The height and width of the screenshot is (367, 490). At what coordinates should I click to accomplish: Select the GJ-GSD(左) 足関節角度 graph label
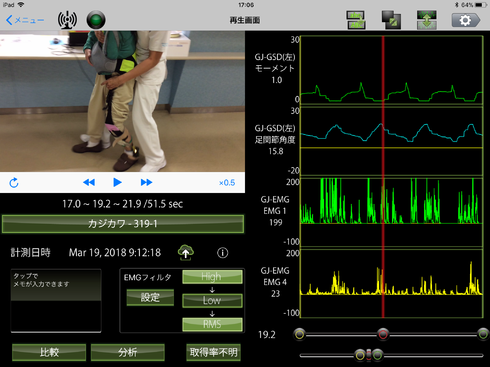[x=275, y=140]
